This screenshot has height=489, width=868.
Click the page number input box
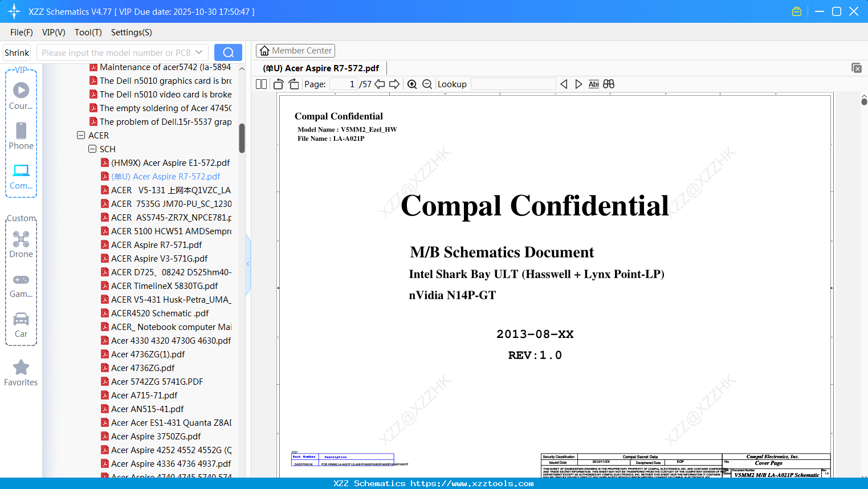coord(343,84)
